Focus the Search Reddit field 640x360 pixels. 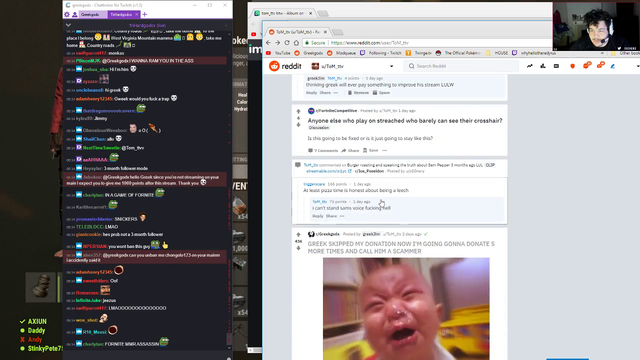coord(461,66)
